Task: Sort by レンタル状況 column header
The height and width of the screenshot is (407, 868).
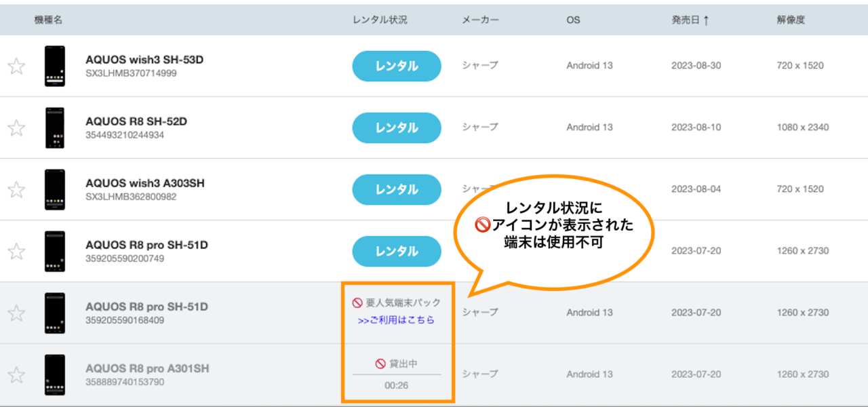Action: coord(380,20)
